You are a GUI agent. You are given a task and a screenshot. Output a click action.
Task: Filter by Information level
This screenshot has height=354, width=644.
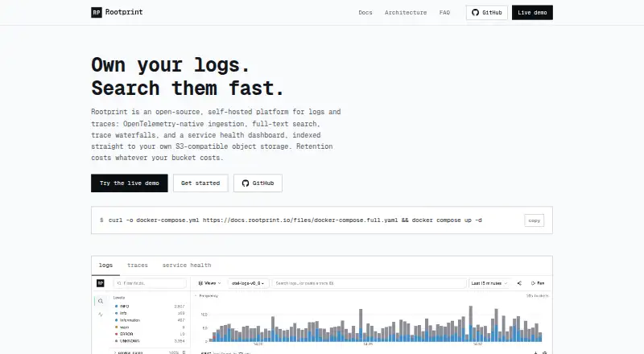click(x=150, y=320)
